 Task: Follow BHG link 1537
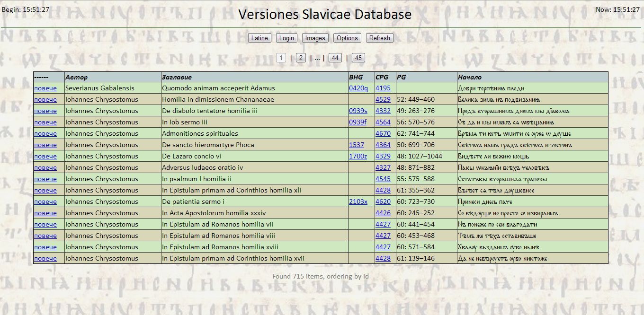[x=357, y=145]
